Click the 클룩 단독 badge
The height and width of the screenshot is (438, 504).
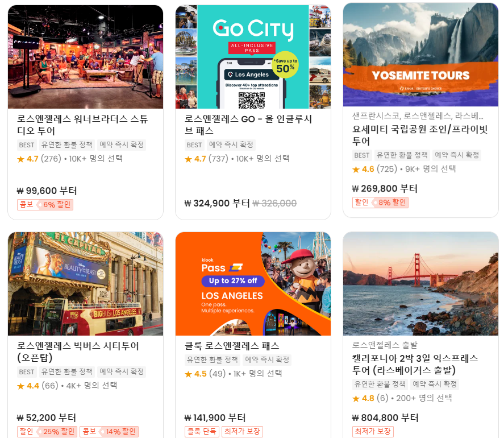point(202,432)
